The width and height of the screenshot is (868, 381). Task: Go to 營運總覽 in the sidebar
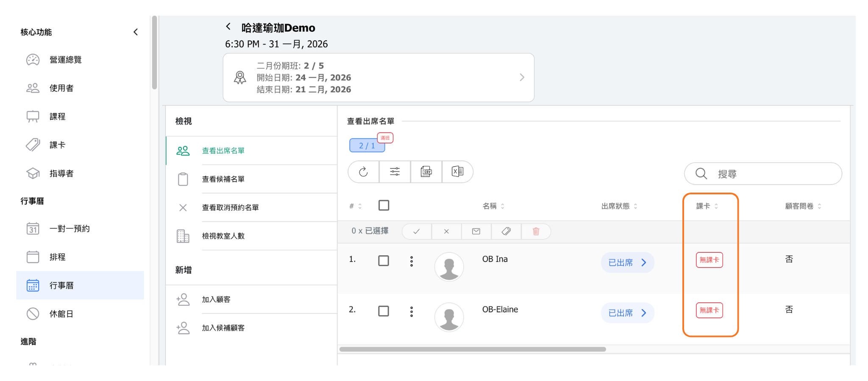point(65,60)
